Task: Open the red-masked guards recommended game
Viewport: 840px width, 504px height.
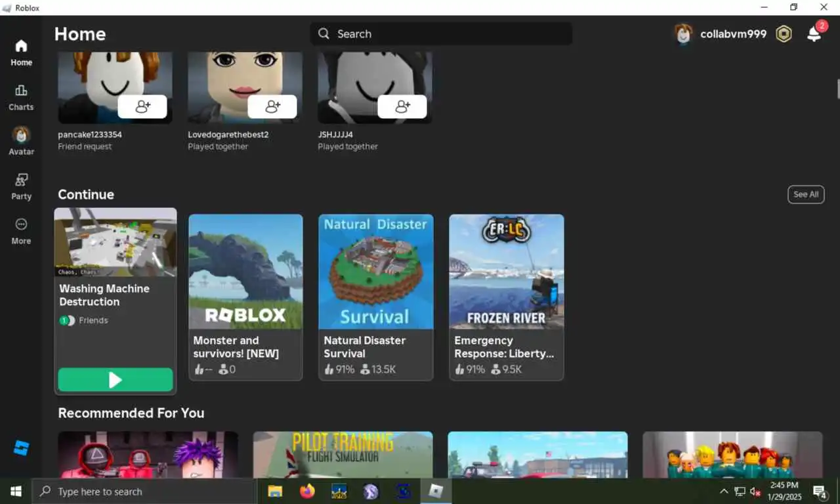Action: coord(148,455)
